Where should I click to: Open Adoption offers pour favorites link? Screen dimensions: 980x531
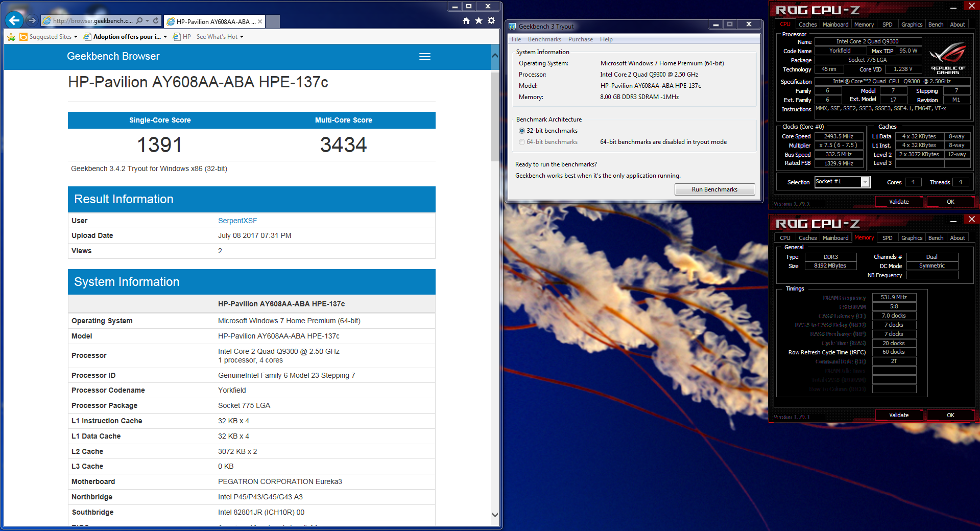click(125, 37)
